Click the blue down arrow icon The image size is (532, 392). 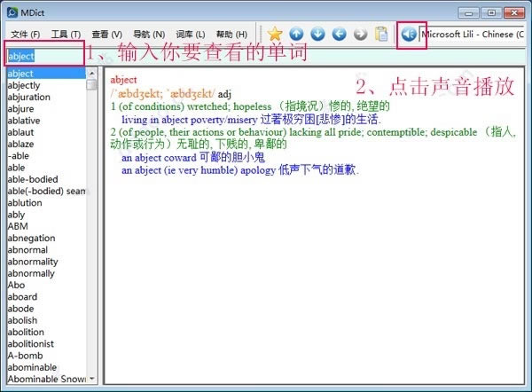pos(318,34)
